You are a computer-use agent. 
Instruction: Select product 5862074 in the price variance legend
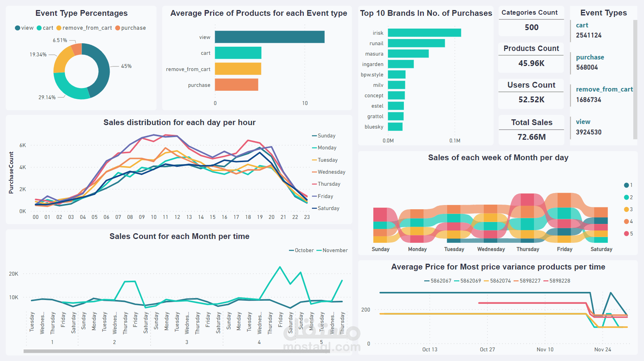(x=497, y=281)
